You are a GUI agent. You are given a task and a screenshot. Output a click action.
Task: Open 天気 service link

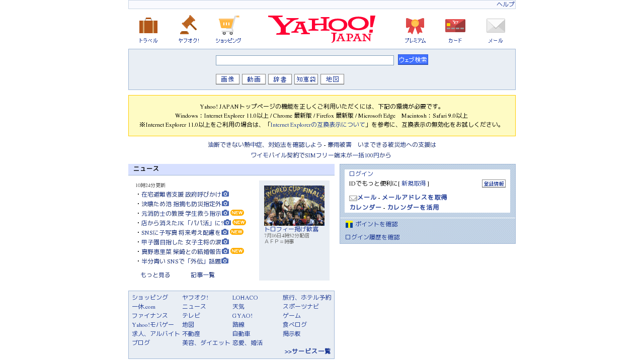point(238,306)
